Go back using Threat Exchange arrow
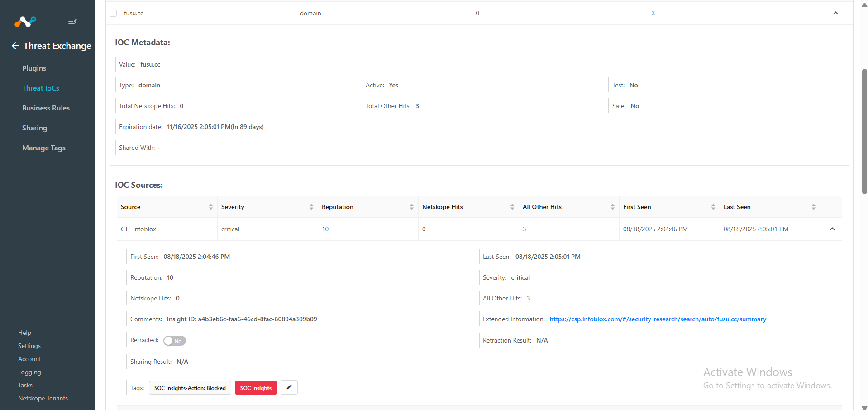This screenshot has height=410, width=868. [15, 46]
